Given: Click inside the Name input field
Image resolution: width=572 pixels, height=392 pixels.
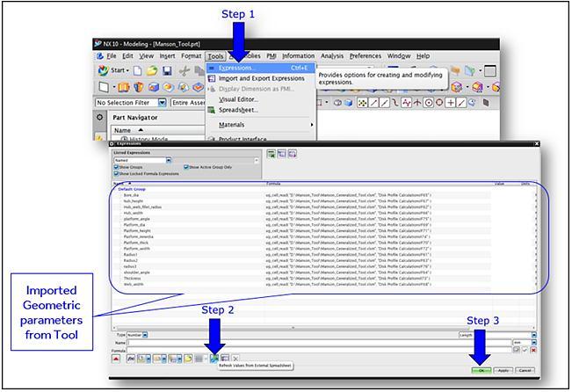Looking at the screenshot, I should tap(319, 343).
